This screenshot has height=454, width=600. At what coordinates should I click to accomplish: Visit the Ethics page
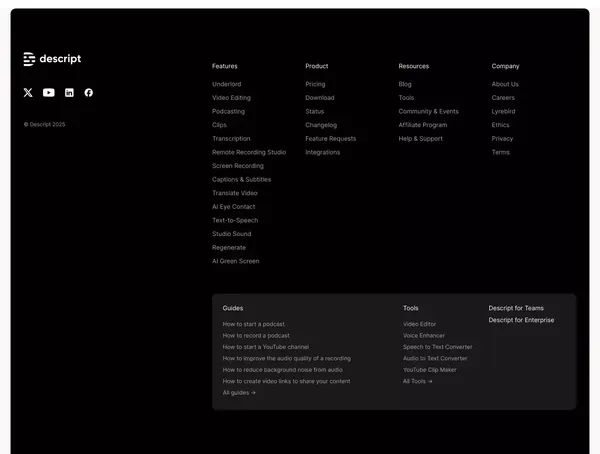click(500, 125)
